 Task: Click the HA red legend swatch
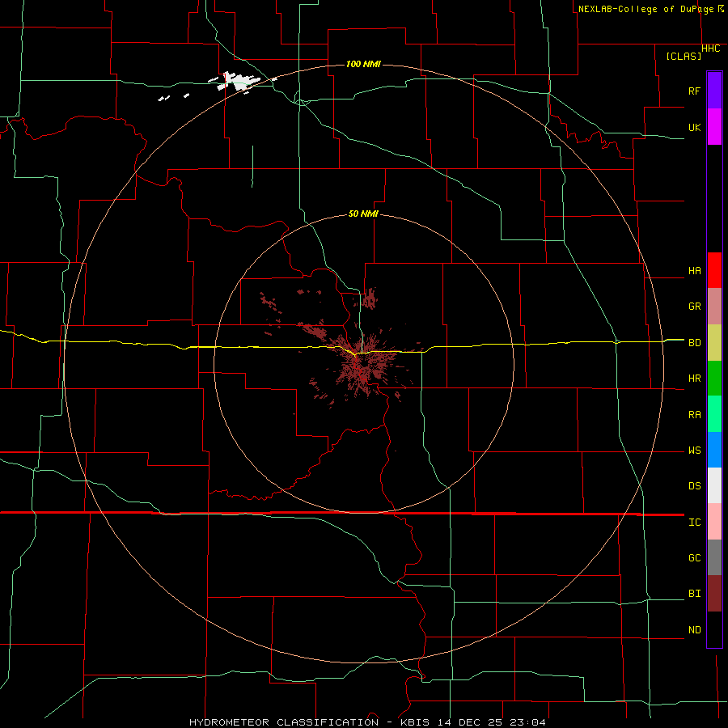point(714,270)
